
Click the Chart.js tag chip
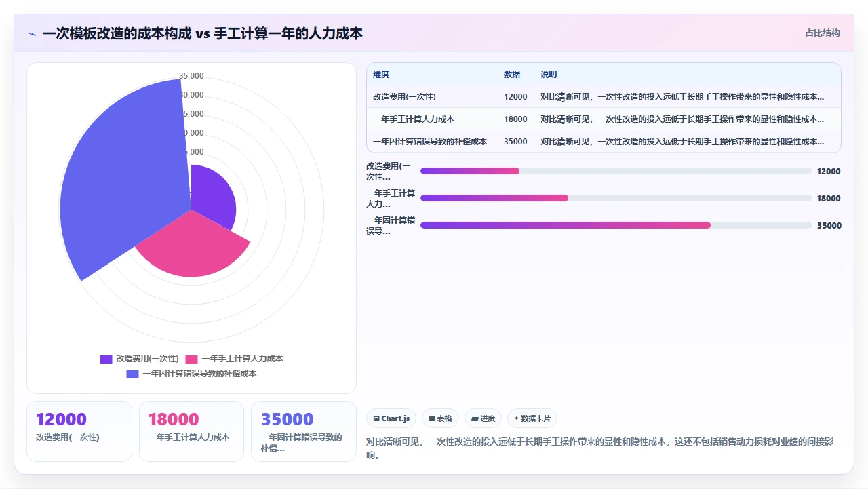pyautogui.click(x=391, y=418)
